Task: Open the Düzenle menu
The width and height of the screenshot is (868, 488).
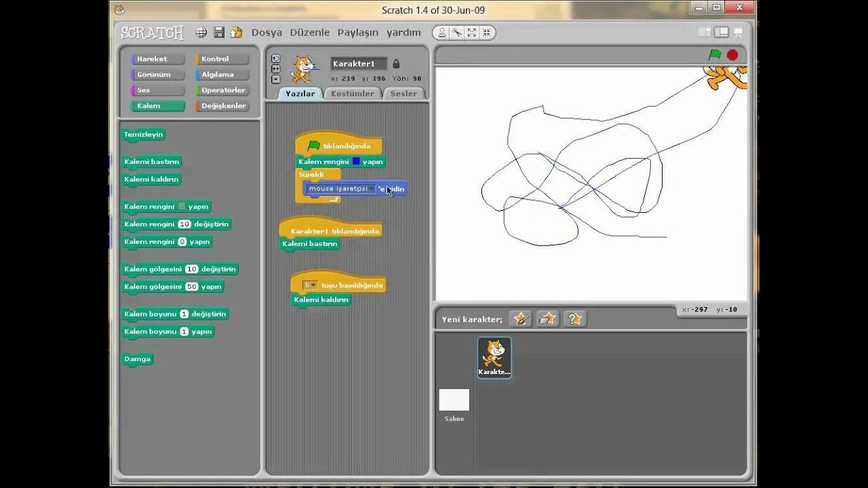Action: pyautogui.click(x=309, y=33)
